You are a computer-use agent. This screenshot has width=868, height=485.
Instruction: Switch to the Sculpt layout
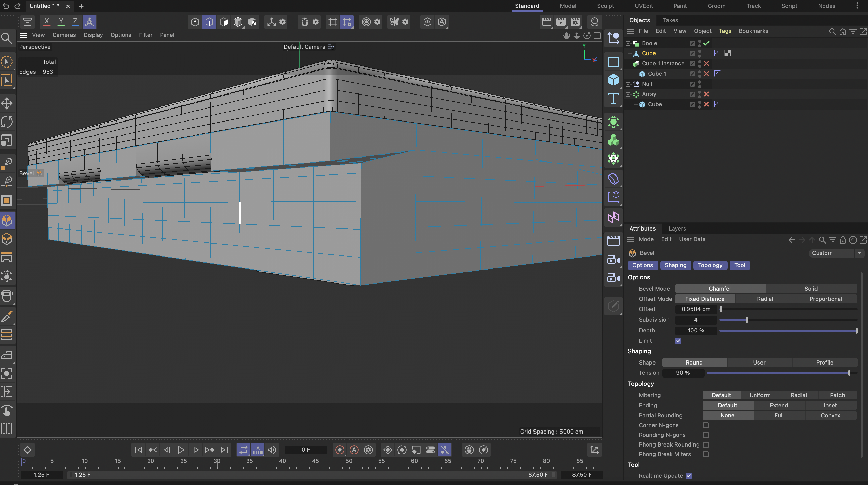click(x=605, y=6)
